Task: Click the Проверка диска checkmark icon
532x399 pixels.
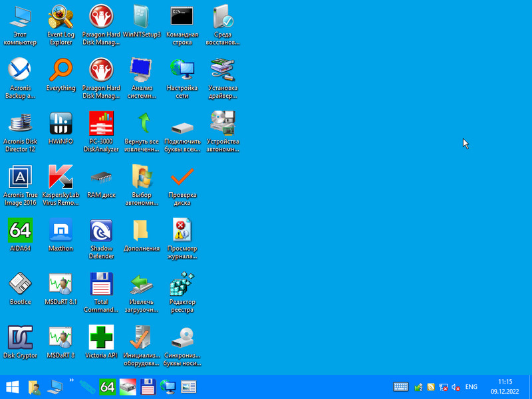Action: coord(182,186)
